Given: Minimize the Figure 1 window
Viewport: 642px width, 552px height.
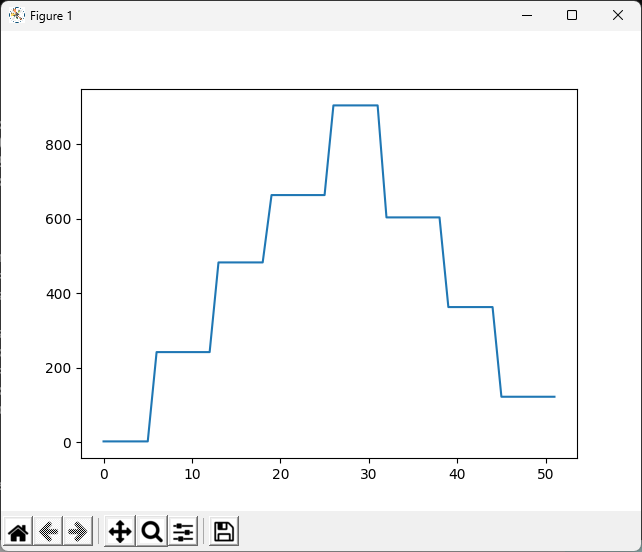Looking at the screenshot, I should click(x=525, y=15).
